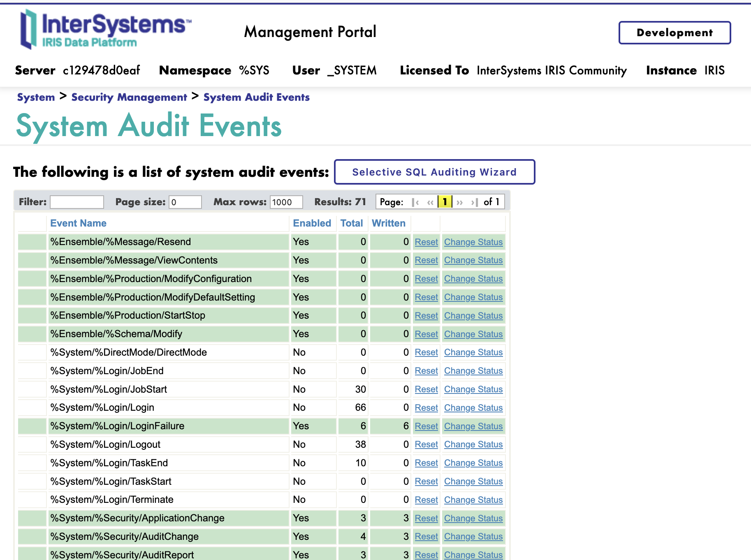Click the Page size input box
The width and height of the screenshot is (751, 560).
click(185, 202)
